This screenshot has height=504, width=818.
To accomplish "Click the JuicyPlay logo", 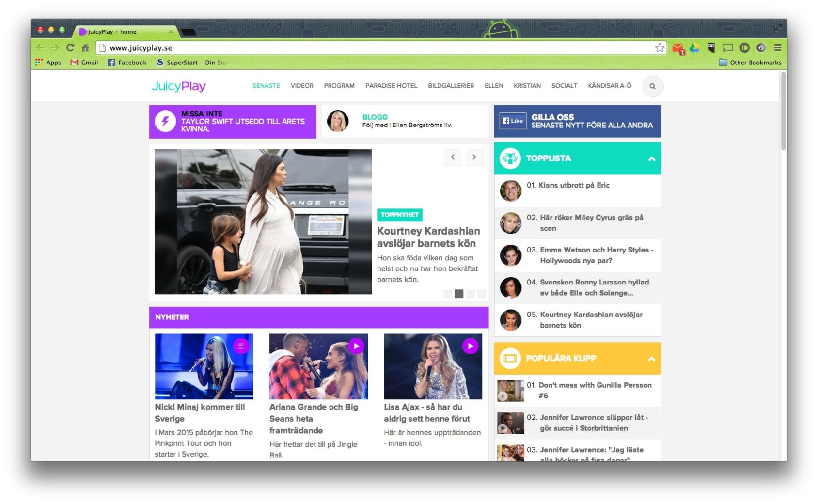I will tap(179, 86).
